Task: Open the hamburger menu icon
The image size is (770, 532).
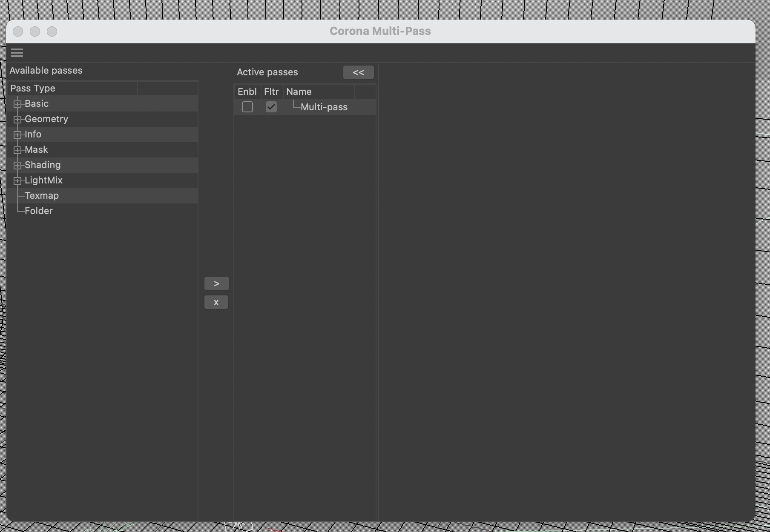Action: click(17, 53)
